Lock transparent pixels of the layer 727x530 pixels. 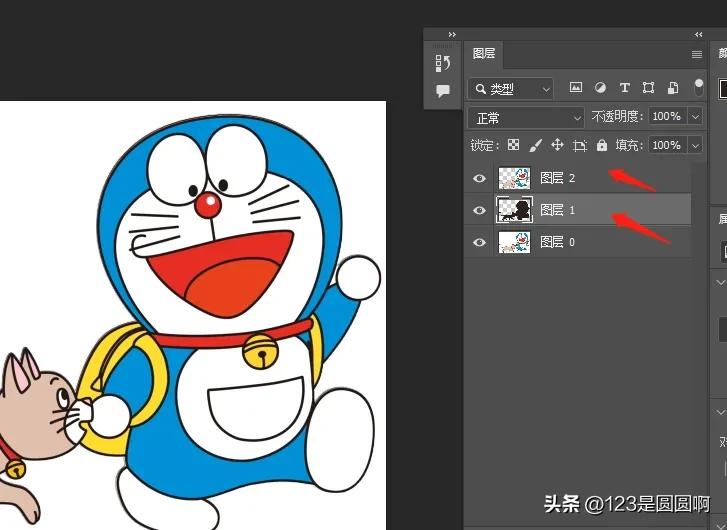tap(513, 145)
